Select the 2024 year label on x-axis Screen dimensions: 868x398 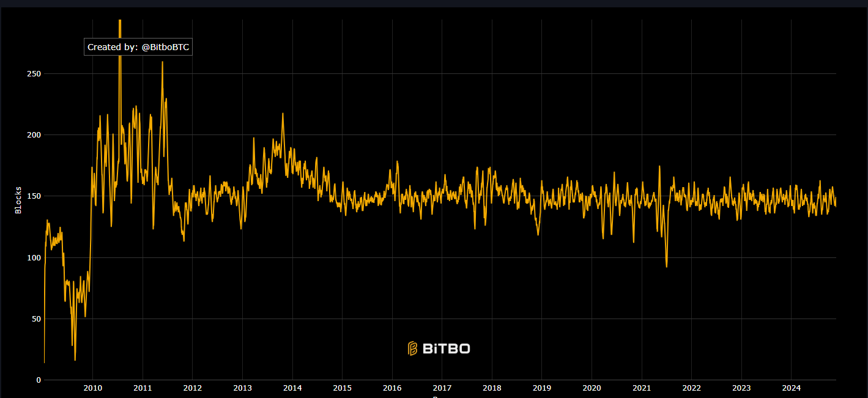click(x=793, y=388)
